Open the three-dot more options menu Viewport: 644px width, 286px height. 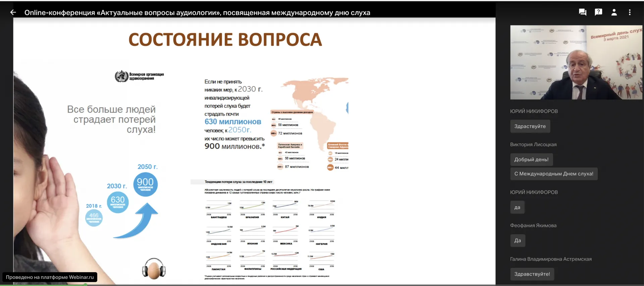630,12
